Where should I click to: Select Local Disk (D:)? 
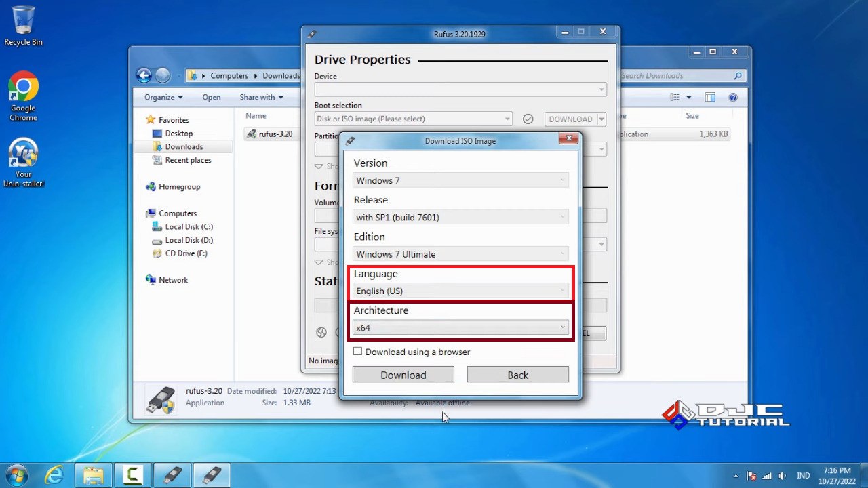[189, 240]
